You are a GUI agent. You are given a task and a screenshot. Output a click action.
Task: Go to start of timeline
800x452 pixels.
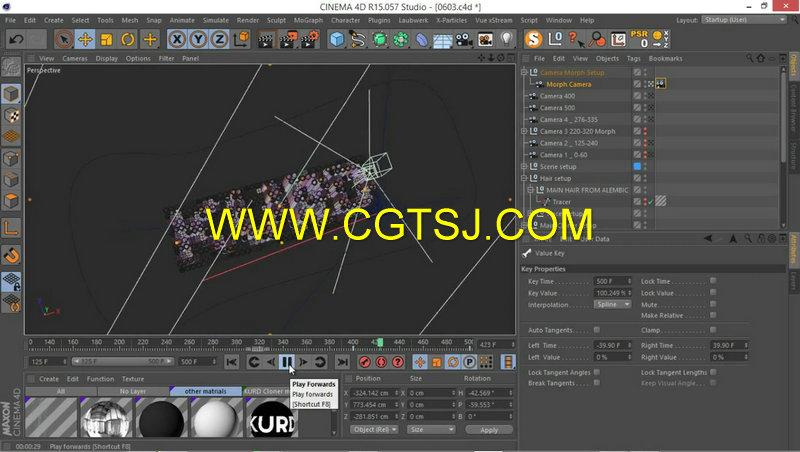click(x=232, y=362)
